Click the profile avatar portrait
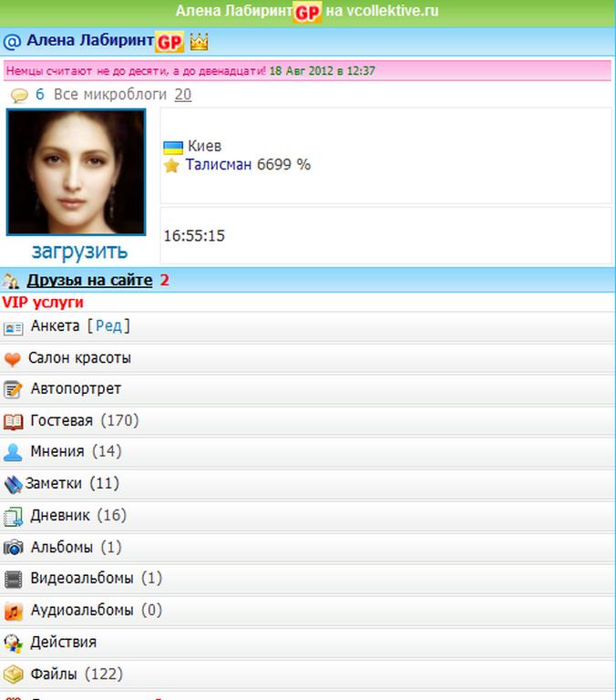This screenshot has height=700, width=616. 77,172
